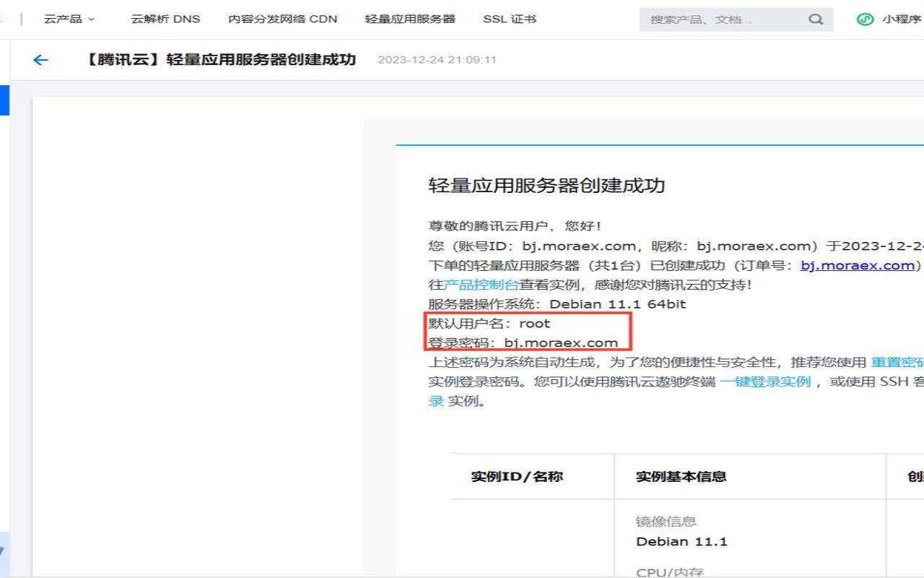Select the 镜像信息 label
The height and width of the screenshot is (578, 924).
666,522
